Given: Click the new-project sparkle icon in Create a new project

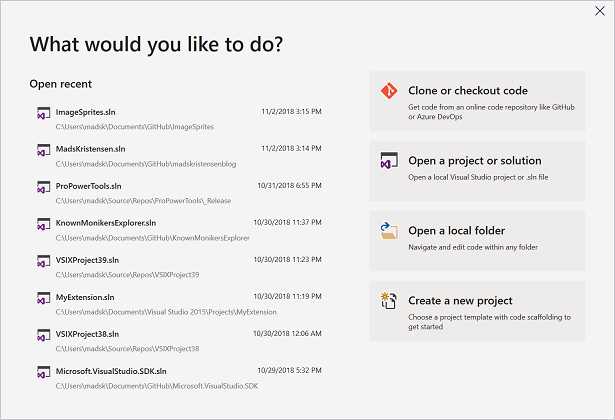Looking at the screenshot, I should [389, 300].
